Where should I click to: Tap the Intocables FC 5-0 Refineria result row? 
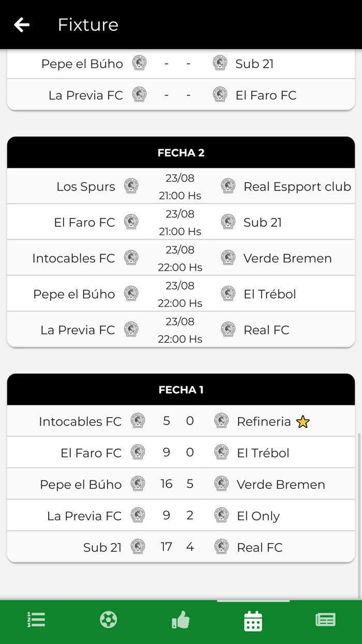tap(181, 421)
